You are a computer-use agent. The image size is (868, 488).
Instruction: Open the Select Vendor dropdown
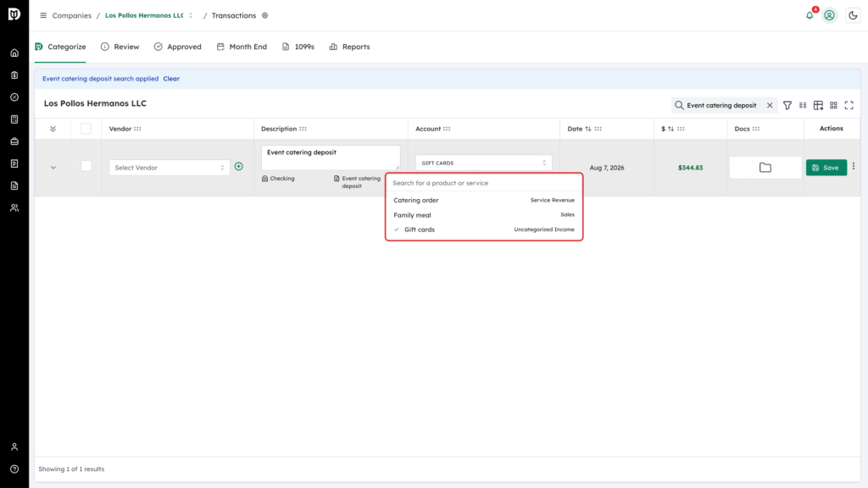tap(170, 168)
